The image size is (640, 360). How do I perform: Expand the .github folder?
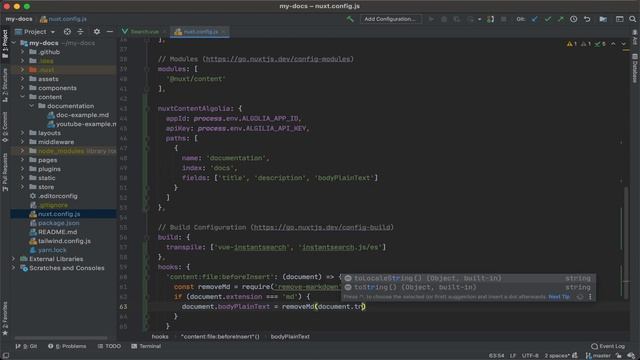point(22,52)
